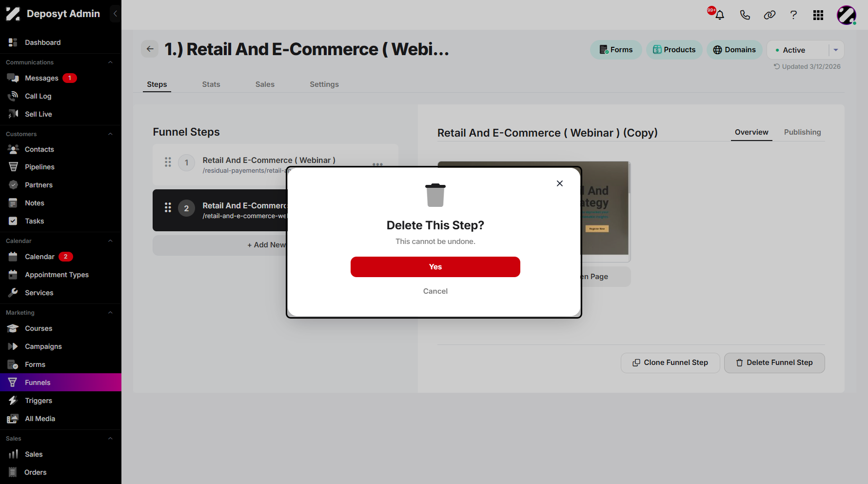Open the user profile avatar
This screenshot has height=484, width=868.
coord(847,15)
